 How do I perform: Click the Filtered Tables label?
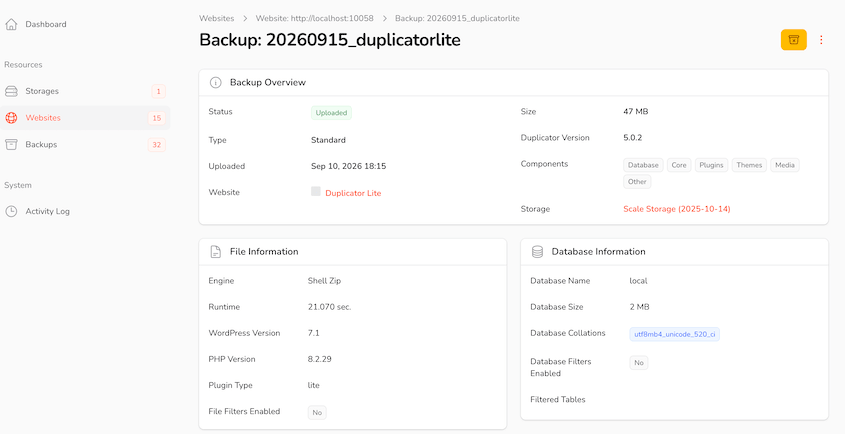coord(558,399)
